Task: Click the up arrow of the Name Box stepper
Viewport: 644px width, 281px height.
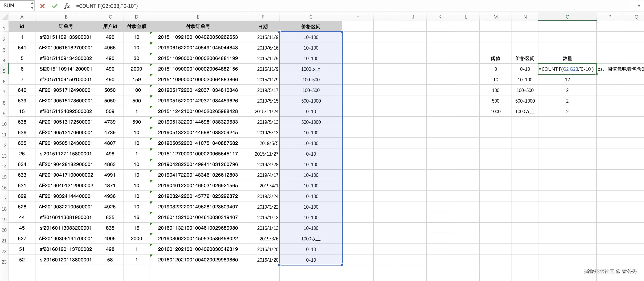Action: 32,3
